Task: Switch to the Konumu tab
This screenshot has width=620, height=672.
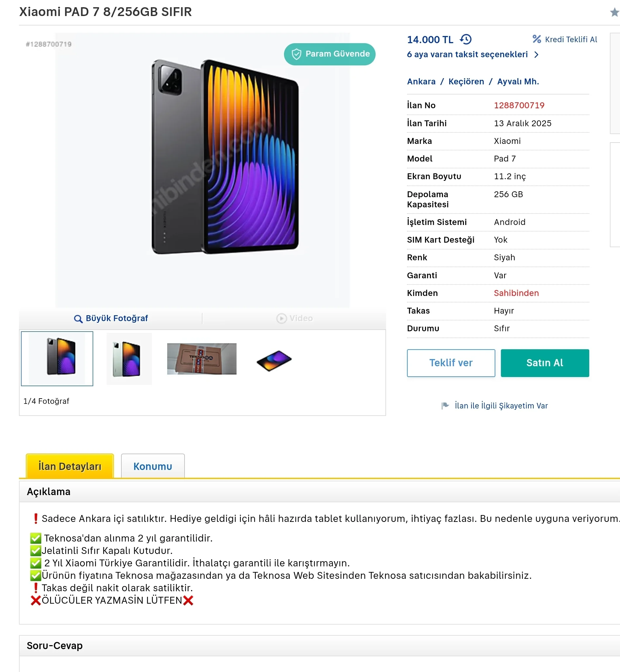Action: tap(153, 466)
